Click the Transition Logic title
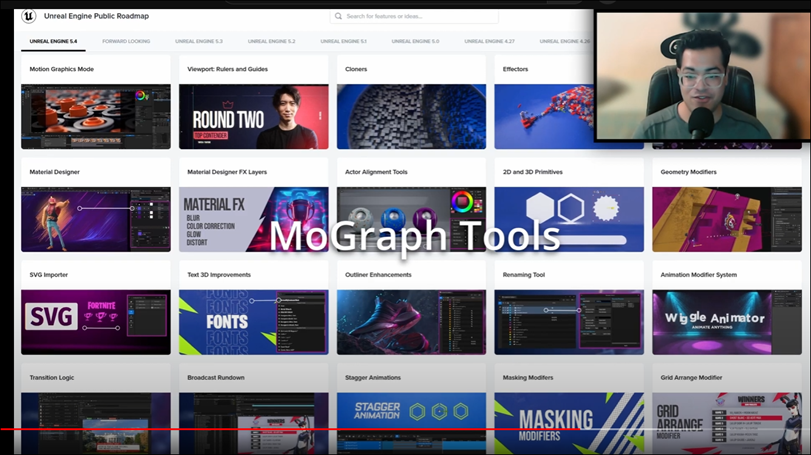811x455 pixels. [52, 377]
